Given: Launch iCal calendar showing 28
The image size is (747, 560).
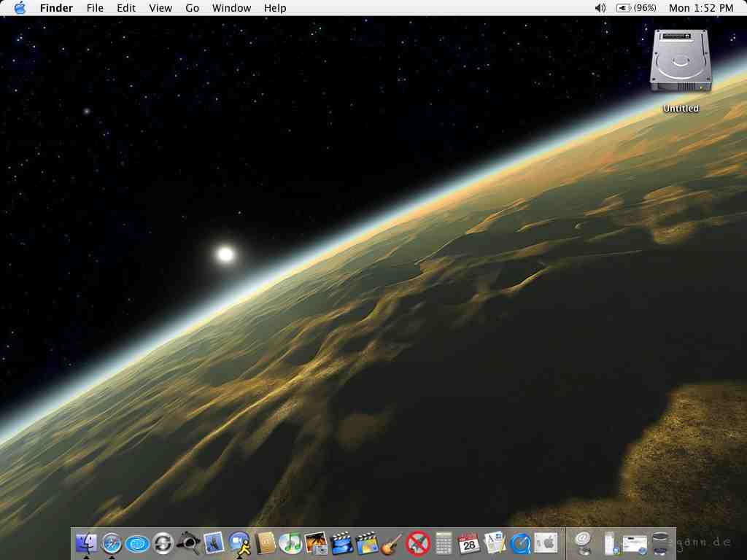Looking at the screenshot, I should pos(469,543).
